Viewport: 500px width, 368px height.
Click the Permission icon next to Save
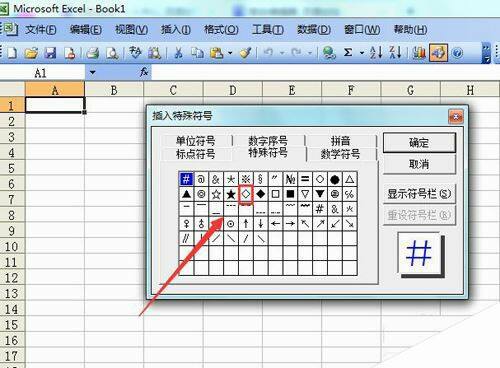[x=70, y=53]
